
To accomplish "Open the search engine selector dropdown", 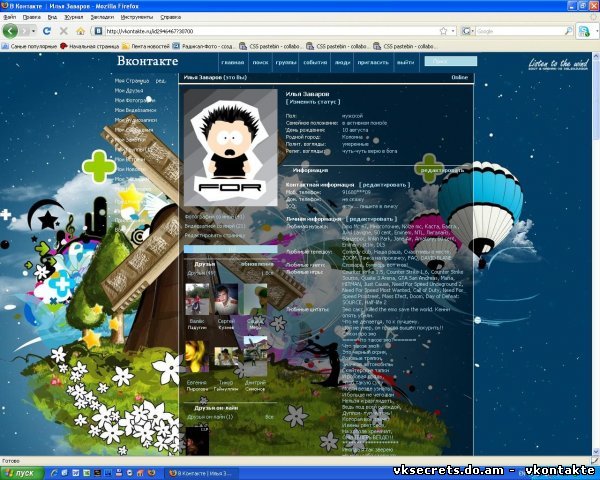I will pyautogui.click(x=468, y=31).
